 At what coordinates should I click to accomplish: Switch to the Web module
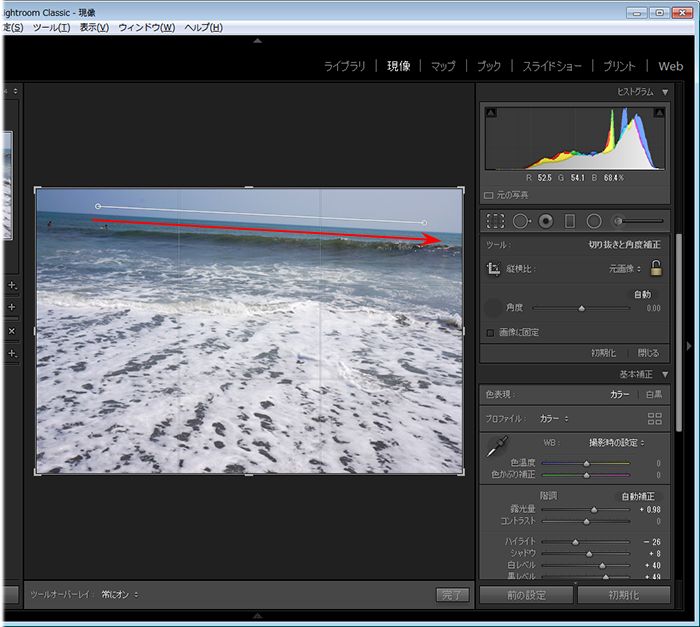click(671, 66)
